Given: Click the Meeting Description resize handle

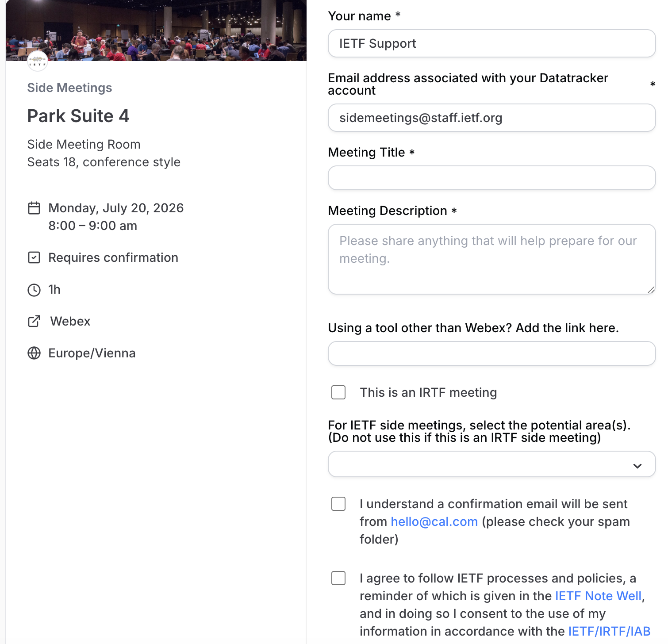Looking at the screenshot, I should [x=651, y=290].
